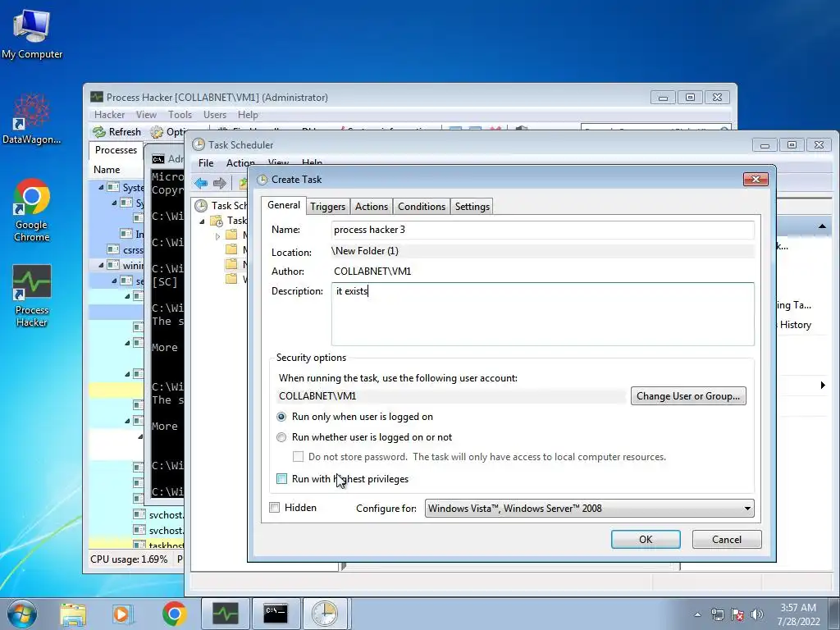Image resolution: width=840 pixels, height=630 pixels.
Task: Click the OK button in Create Task
Action: [x=646, y=540]
